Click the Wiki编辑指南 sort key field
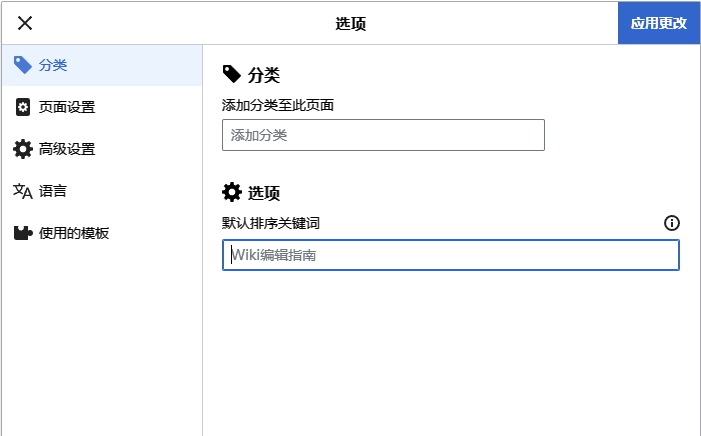 [x=450, y=255]
